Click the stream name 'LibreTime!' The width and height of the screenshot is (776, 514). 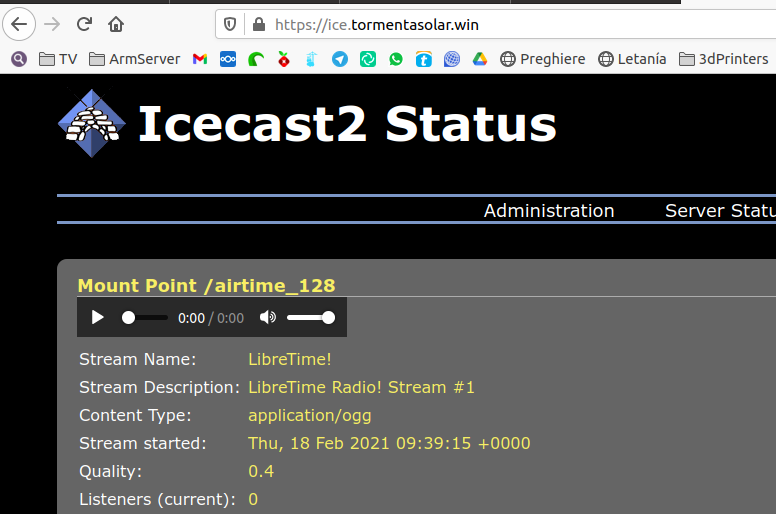point(290,359)
